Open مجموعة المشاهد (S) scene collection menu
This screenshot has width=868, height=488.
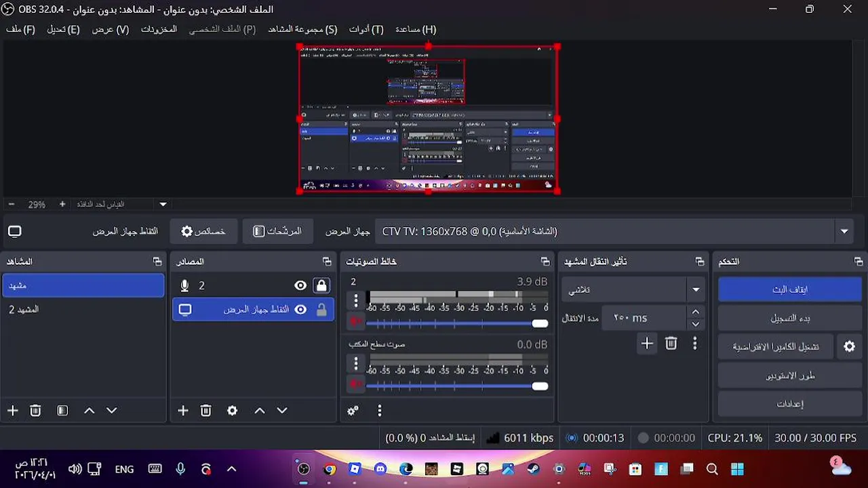pos(302,30)
